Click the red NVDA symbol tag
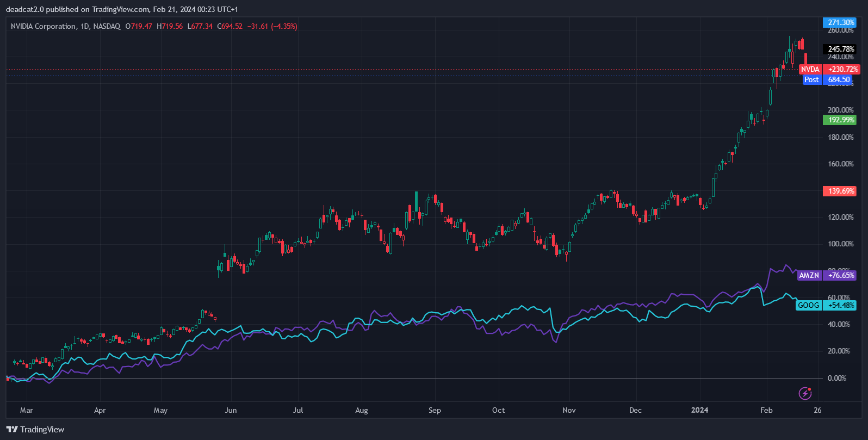 tap(810, 69)
